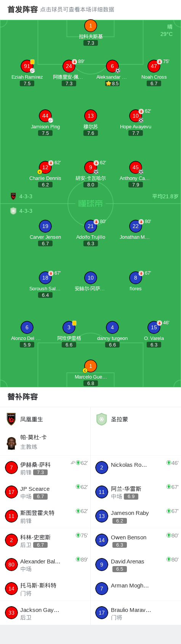Select player 44 Jamison Ping icon
Image resolution: width=181 pixels, height=644 pixels.
coord(45,116)
